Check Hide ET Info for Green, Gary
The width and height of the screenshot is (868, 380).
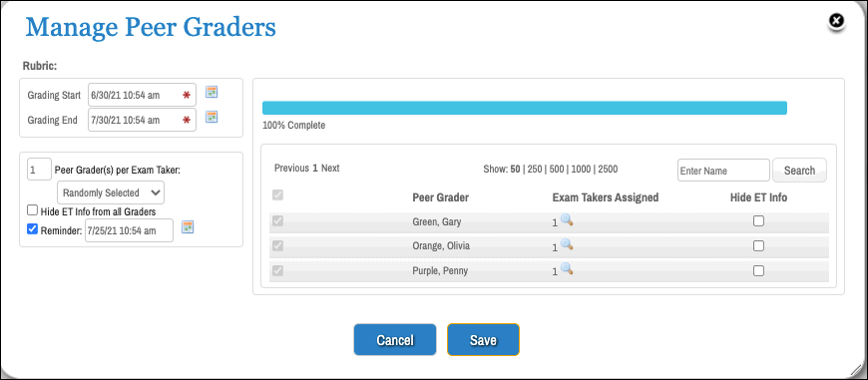[x=758, y=221]
